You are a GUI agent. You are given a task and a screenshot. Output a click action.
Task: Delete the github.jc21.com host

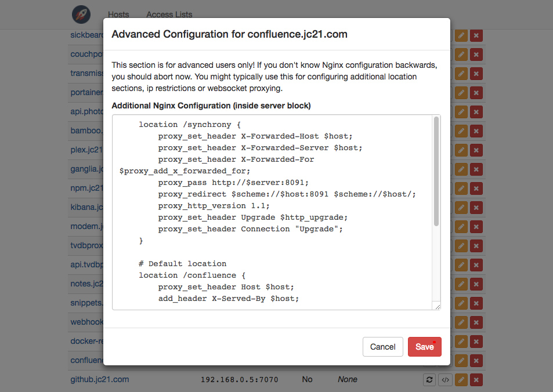click(x=476, y=380)
